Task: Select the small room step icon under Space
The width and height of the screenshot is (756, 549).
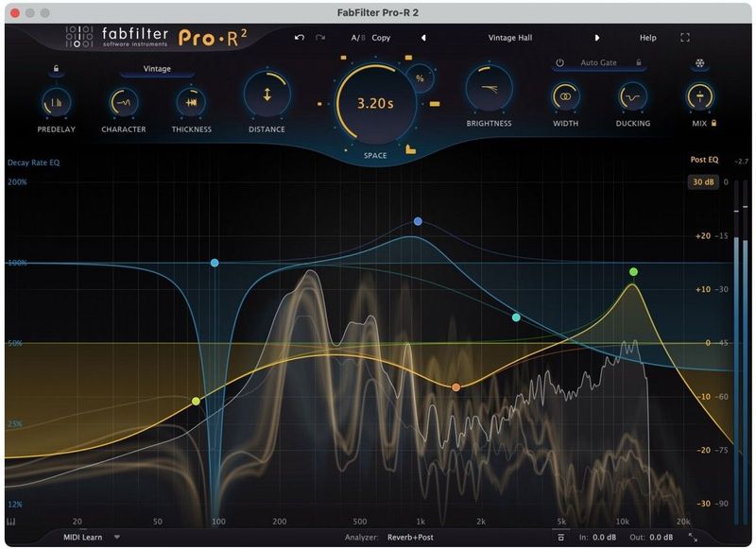Action: click(x=410, y=149)
